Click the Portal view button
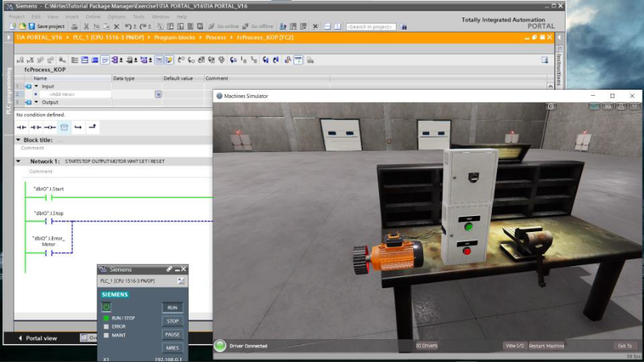Image resolution: width=644 pixels, height=362 pixels. [x=38, y=338]
